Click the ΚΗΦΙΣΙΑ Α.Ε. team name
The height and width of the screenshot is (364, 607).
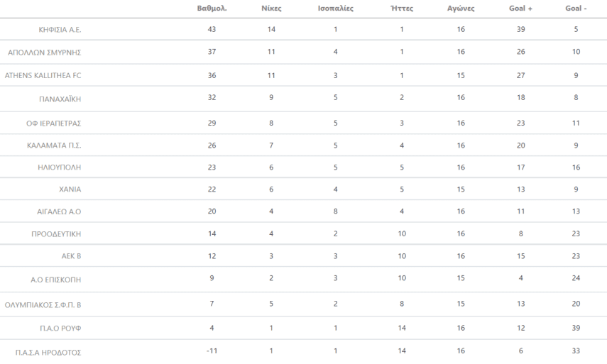(60, 31)
